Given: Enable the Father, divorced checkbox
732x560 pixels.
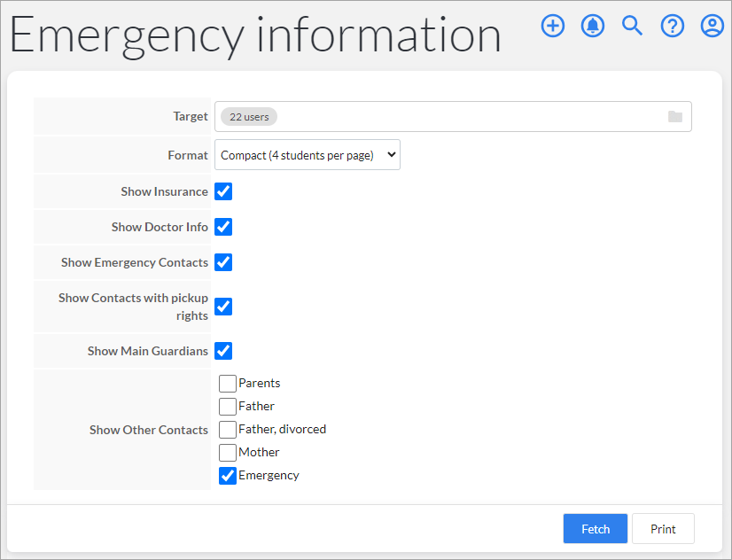Looking at the screenshot, I should point(227,429).
